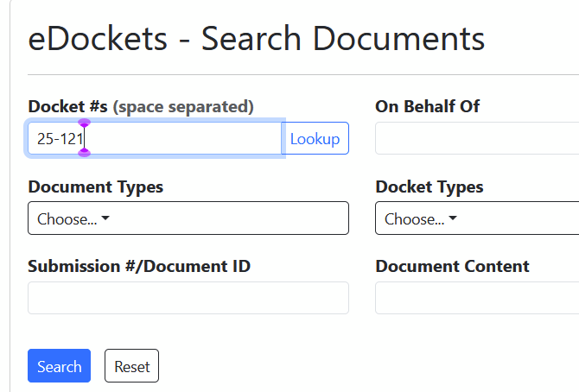Click the Submission #/Document ID label
Viewport: 579px width, 392px height.
pyautogui.click(x=139, y=266)
